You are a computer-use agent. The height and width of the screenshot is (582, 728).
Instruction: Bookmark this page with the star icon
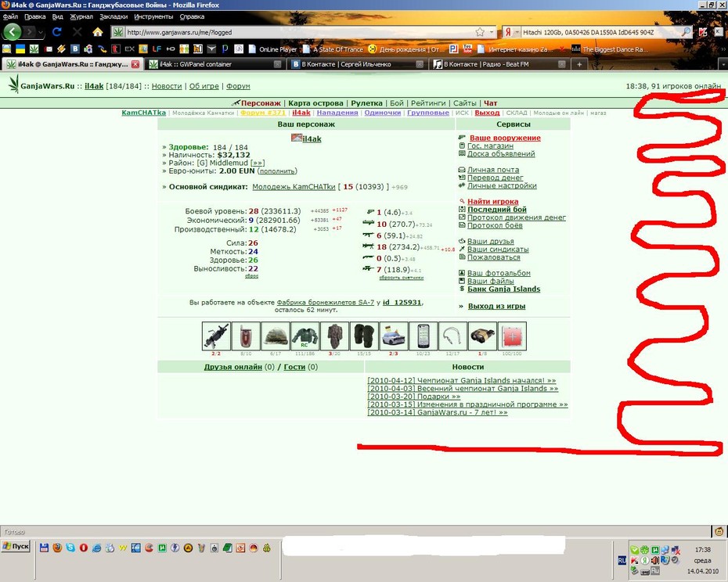pyautogui.click(x=480, y=32)
